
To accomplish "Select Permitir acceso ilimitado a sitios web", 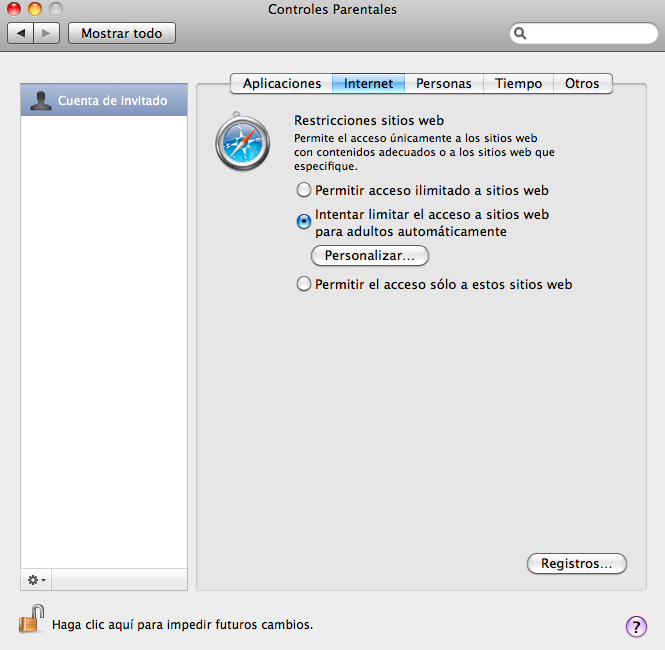I will (304, 190).
